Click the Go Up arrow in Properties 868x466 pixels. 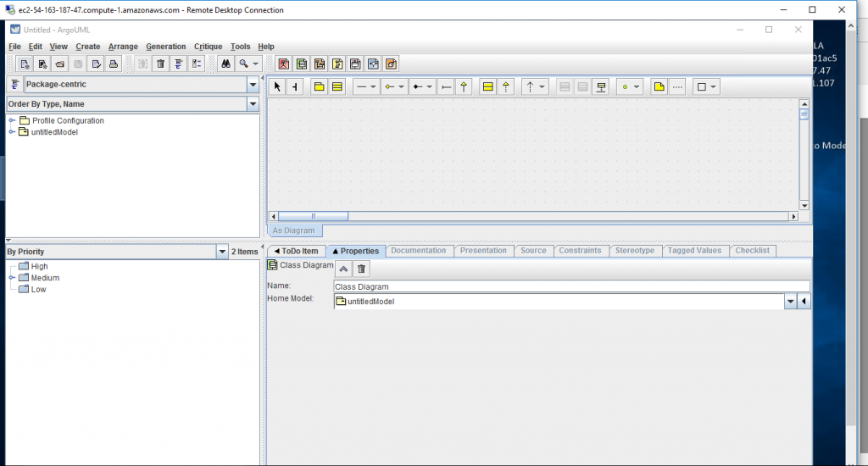point(343,269)
